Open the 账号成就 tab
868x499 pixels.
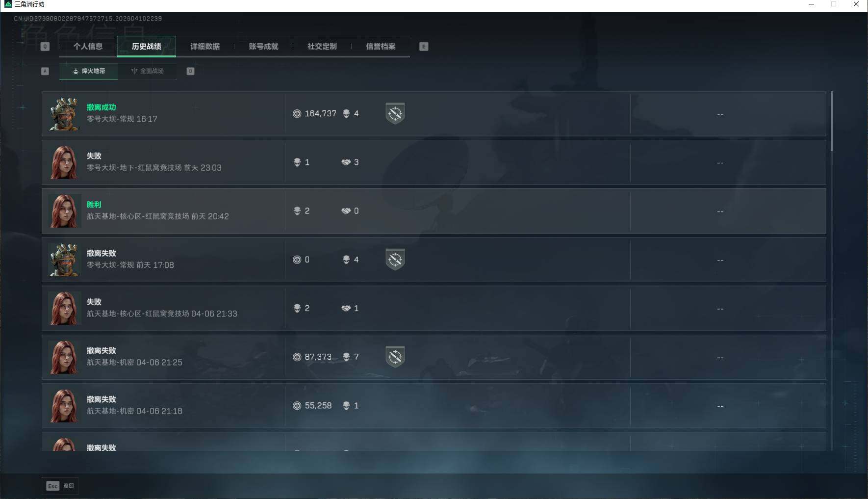tap(263, 47)
